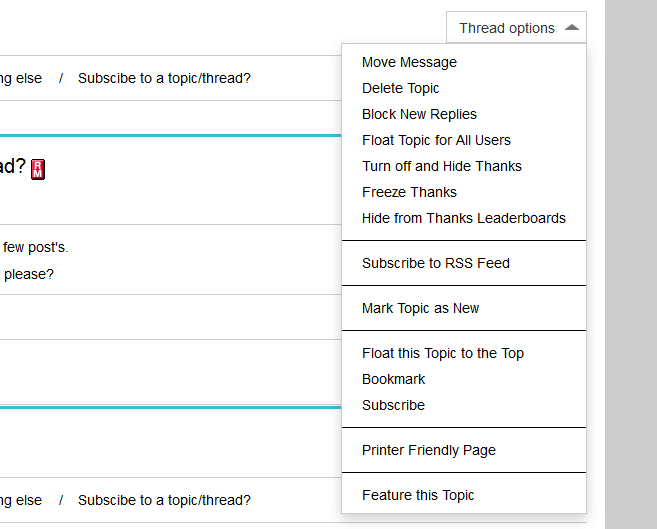Open Subscribe to RSS Feed

coord(435,263)
